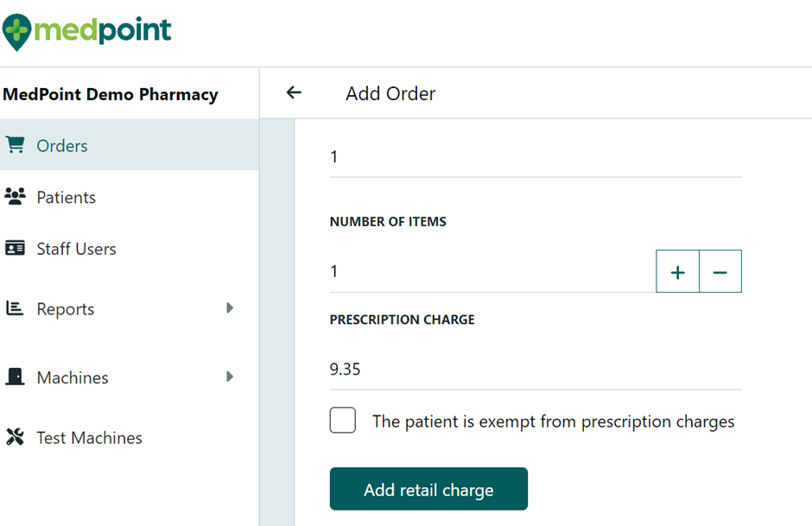812x526 pixels.
Task: Open the Staff Users menu item
Action: coord(76,249)
